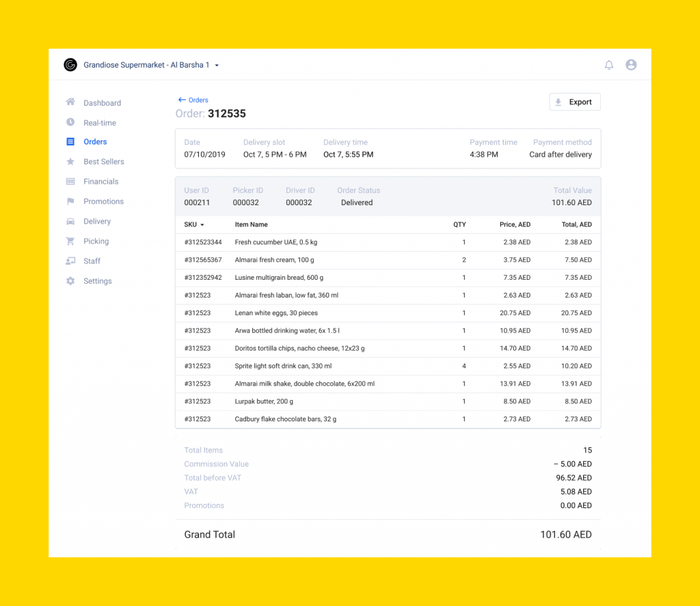Image resolution: width=700 pixels, height=606 pixels.
Task: Click the download icon in Export button
Action: point(558,103)
